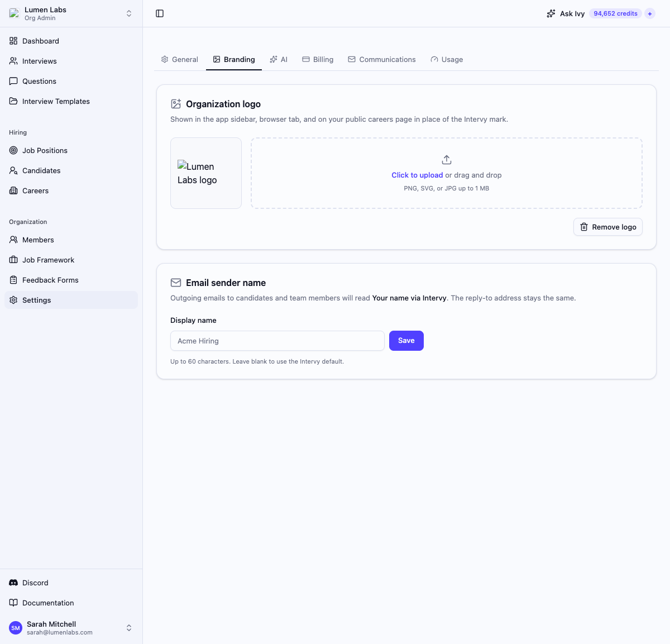Open the Documentation link
Image resolution: width=670 pixels, height=644 pixels.
point(71,603)
